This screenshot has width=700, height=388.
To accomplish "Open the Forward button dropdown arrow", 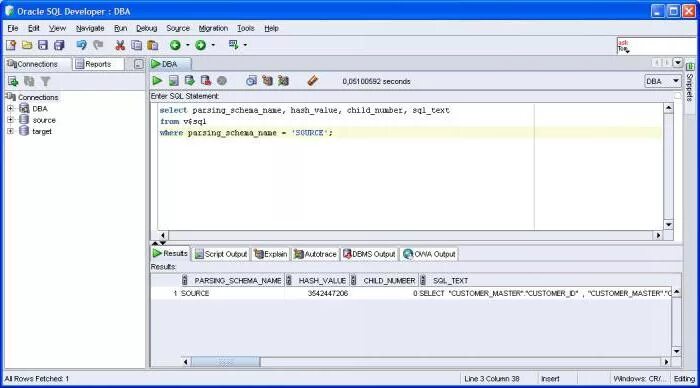I will 213,45.
